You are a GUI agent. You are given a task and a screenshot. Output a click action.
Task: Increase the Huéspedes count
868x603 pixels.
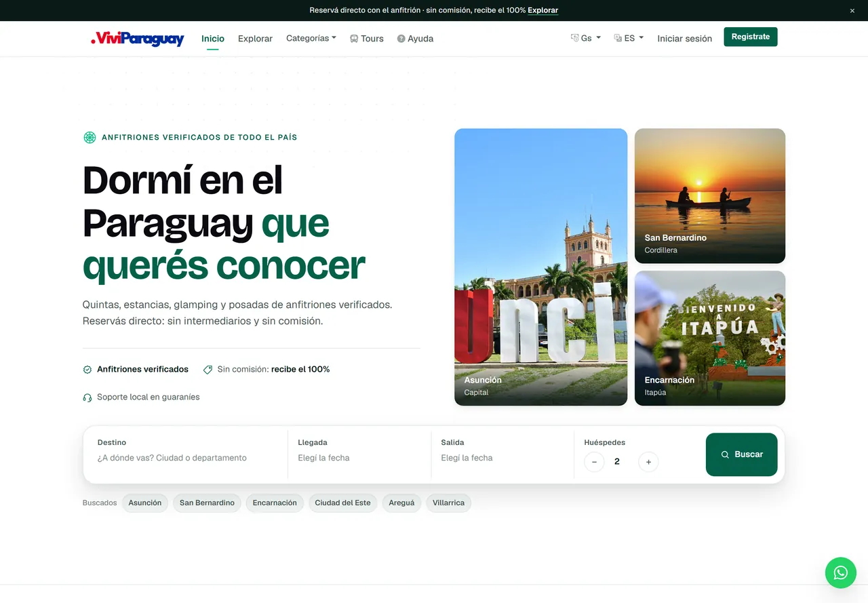click(648, 462)
